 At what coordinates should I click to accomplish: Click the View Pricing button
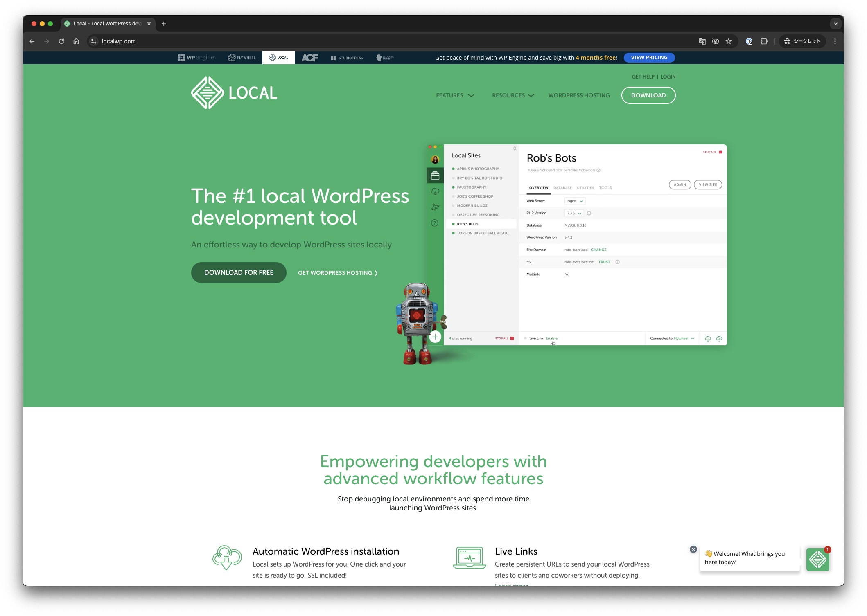click(x=649, y=58)
